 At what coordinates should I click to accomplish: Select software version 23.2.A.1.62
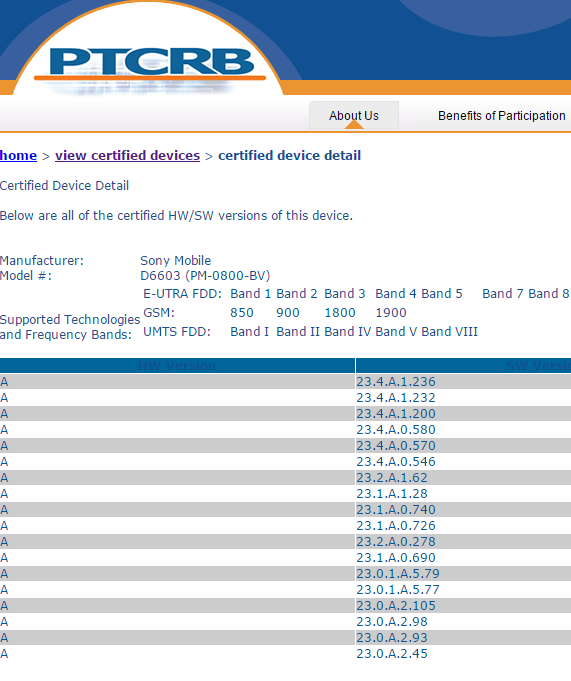coord(392,477)
